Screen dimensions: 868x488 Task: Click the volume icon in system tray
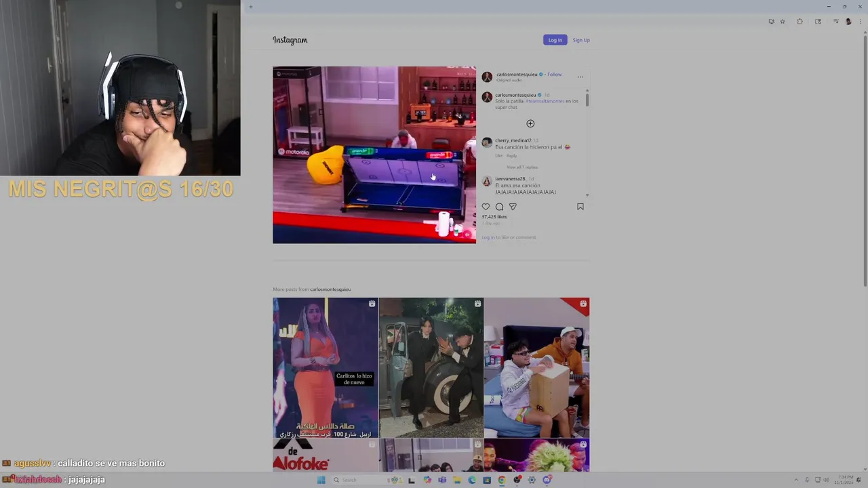tap(826, 480)
